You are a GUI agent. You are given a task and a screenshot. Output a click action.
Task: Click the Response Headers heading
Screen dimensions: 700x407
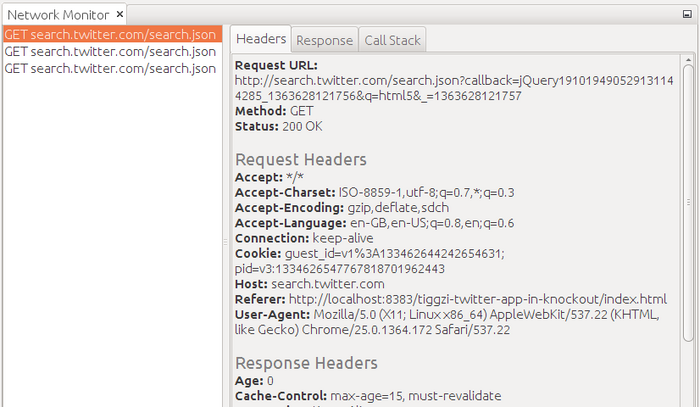click(306, 363)
